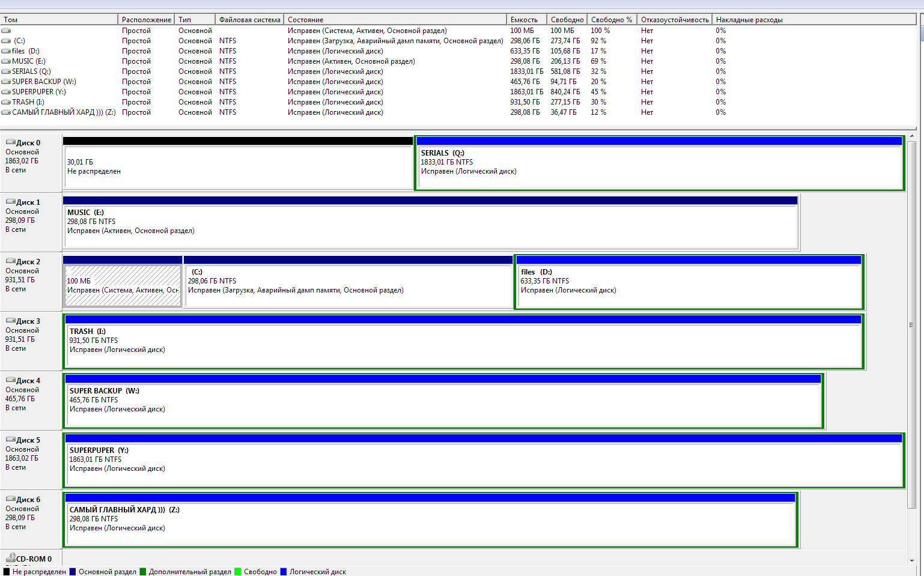Image resolution: width=924 pixels, height=576 pixels.
Task: Click the 69 % free cell of MUSIC (E:)
Action: (x=598, y=61)
